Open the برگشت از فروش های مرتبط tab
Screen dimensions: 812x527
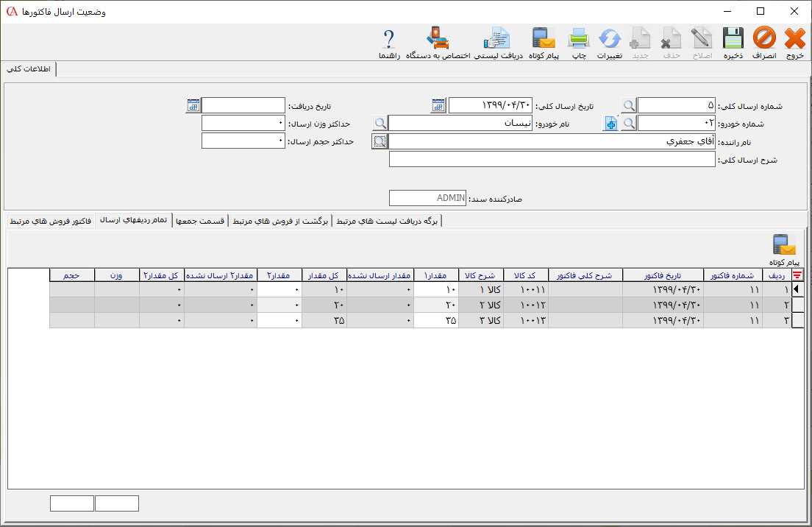[281, 221]
